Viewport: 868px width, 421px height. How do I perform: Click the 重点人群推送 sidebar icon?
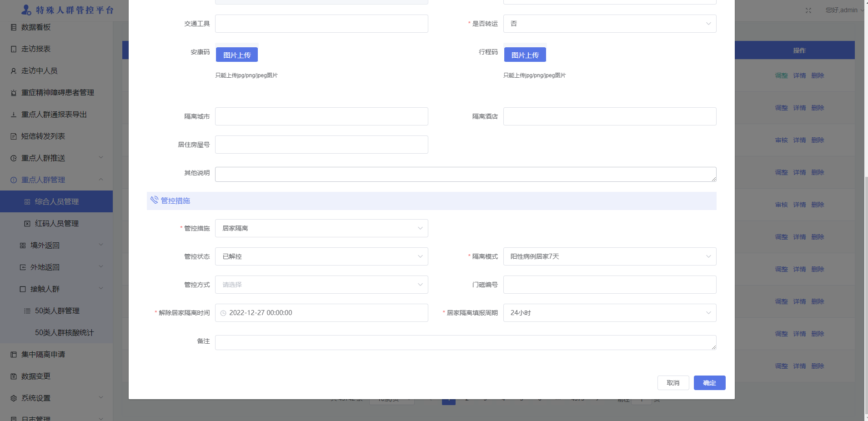14,158
